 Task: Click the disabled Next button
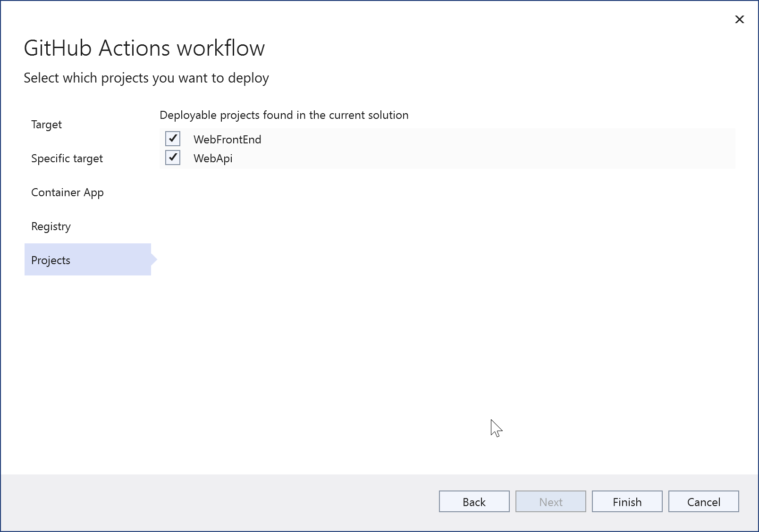click(x=550, y=501)
